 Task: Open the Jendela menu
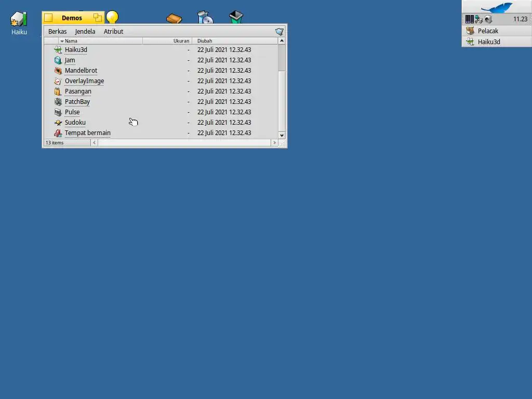pos(85,32)
